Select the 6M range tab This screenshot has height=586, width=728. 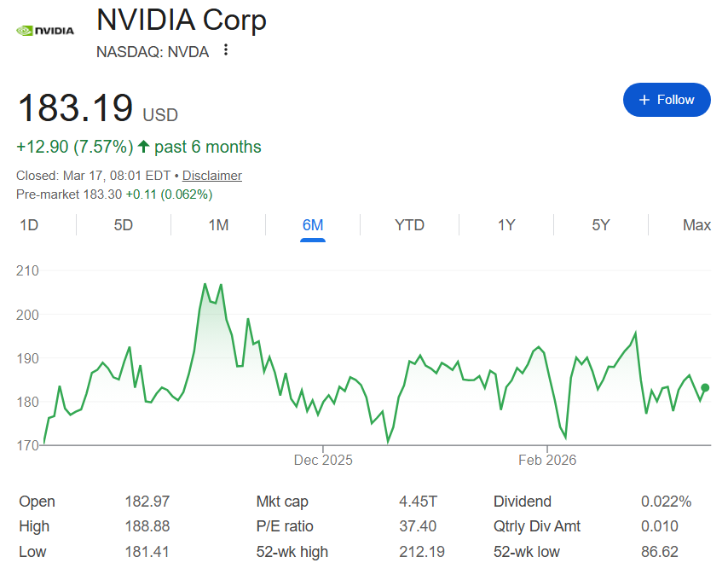point(313,225)
